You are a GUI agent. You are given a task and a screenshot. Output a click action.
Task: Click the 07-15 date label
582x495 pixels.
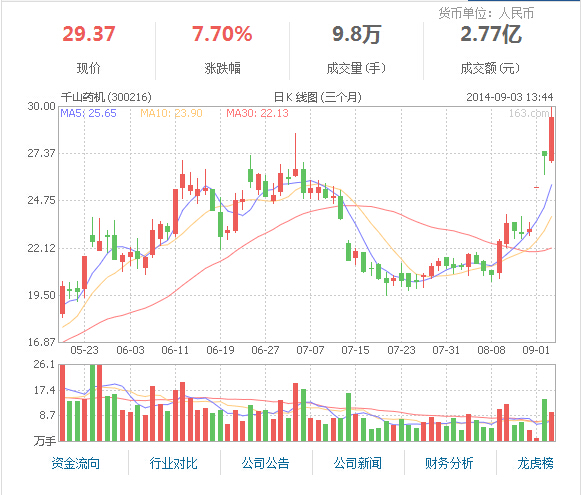coord(356,350)
